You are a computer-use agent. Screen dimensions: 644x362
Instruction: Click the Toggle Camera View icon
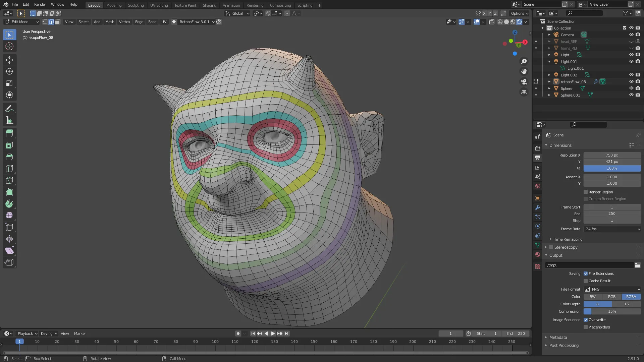524,82
